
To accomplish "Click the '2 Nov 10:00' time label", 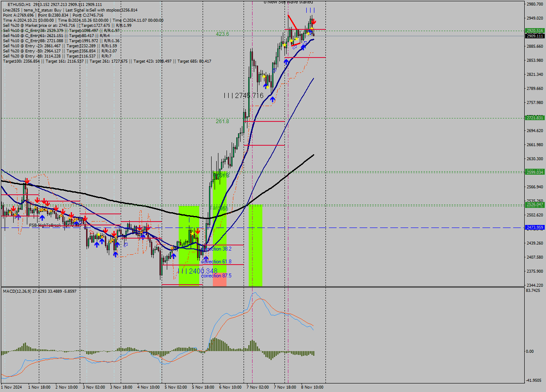I will point(66,387).
